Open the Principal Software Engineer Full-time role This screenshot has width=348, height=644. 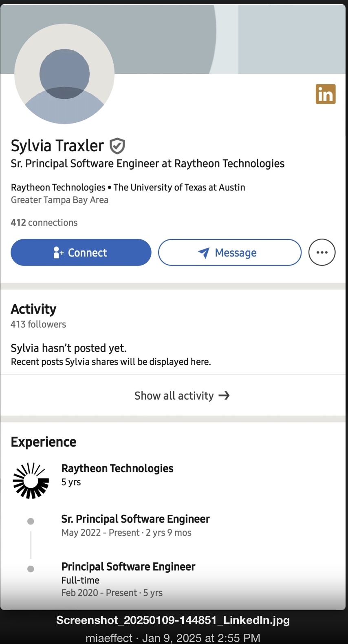tap(128, 567)
